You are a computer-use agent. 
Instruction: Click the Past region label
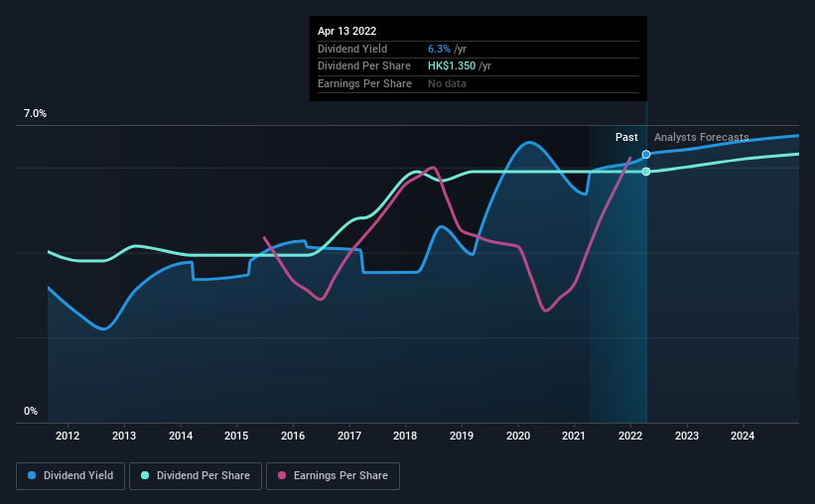[626, 137]
